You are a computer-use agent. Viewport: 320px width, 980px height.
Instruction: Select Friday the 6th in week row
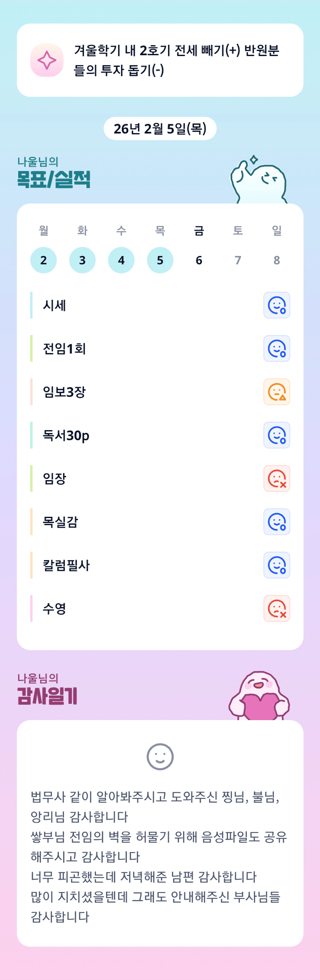[x=199, y=260]
